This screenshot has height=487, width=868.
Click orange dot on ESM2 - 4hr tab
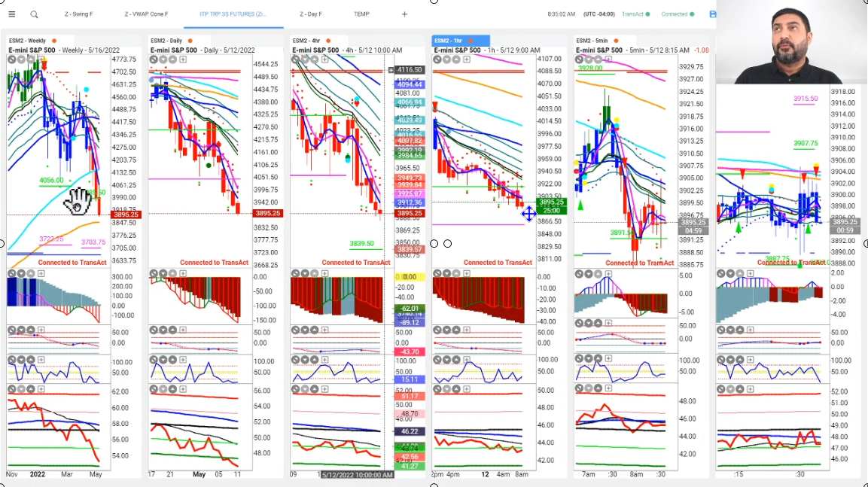click(328, 41)
